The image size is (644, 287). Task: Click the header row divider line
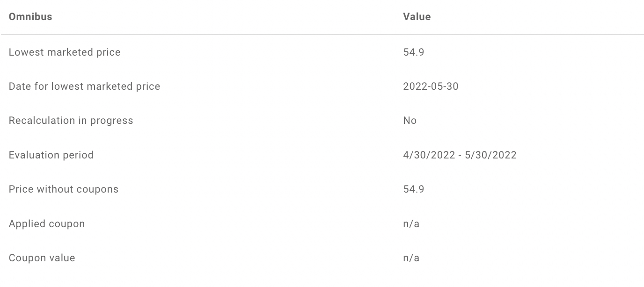click(x=322, y=35)
